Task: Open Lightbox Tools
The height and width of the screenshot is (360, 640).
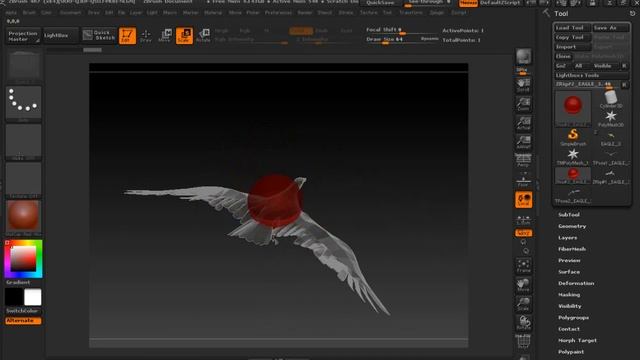Action: coord(591,76)
